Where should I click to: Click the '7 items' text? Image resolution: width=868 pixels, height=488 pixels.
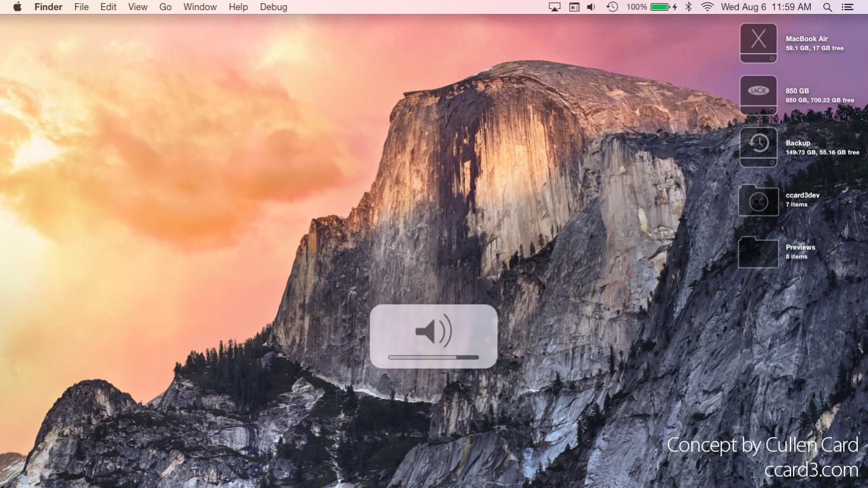pos(797,205)
